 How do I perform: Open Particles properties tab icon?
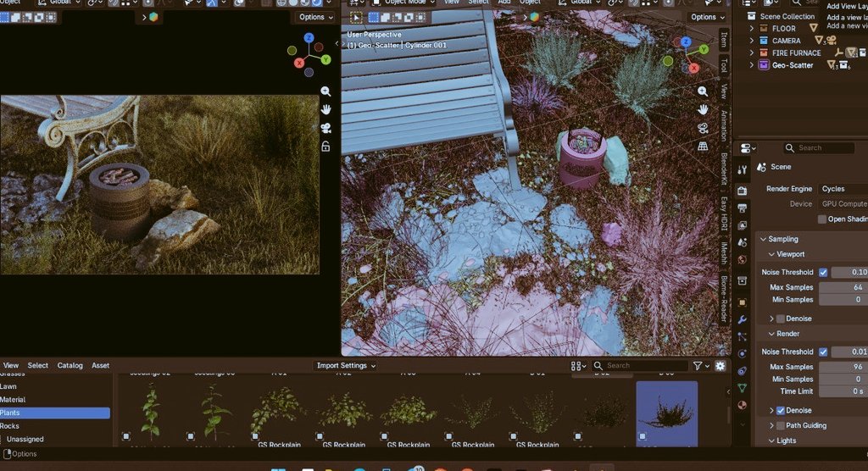743,336
